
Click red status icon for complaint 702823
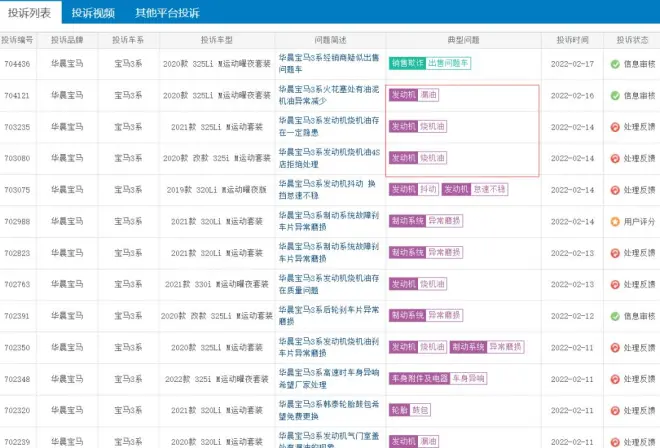(615, 253)
